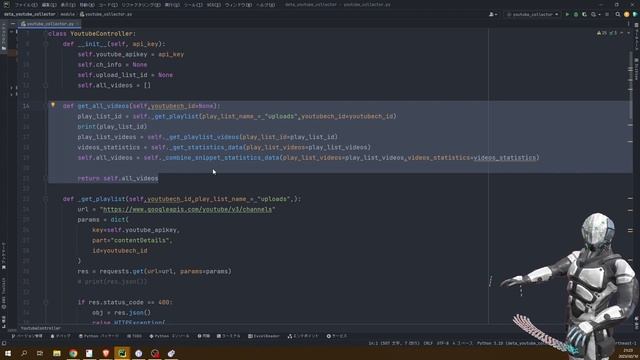Click data_youtube_collector breadcrumb

[29, 14]
